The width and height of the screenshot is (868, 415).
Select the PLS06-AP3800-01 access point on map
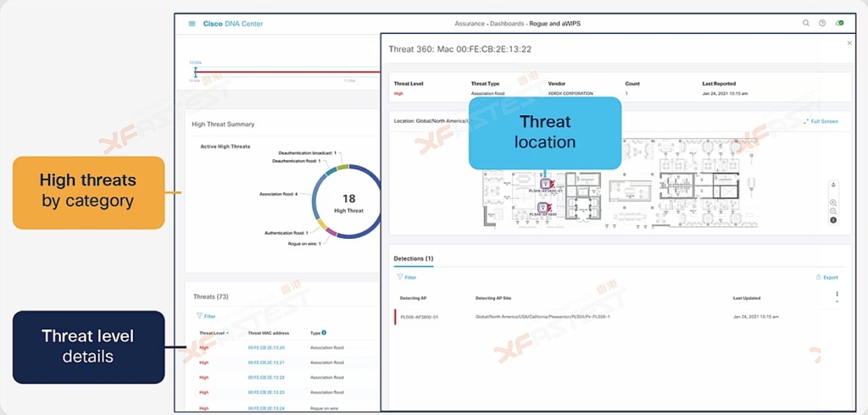point(543,181)
